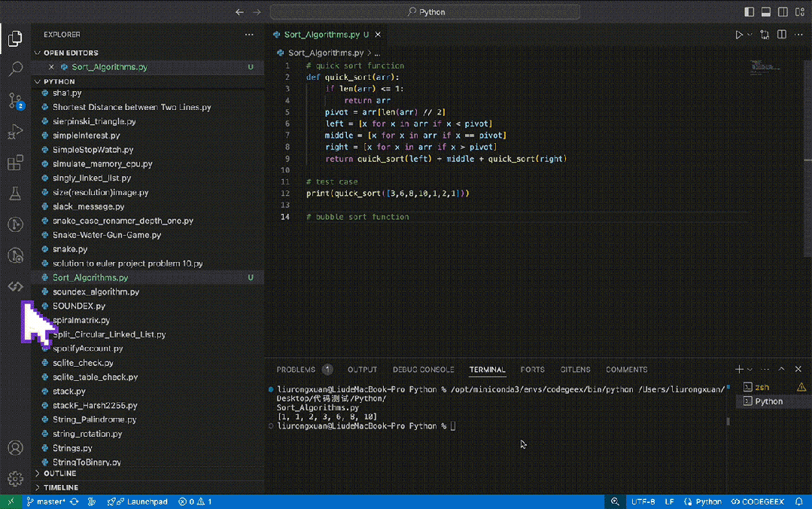
Task: Open the Search view in activity bar
Action: point(15,69)
